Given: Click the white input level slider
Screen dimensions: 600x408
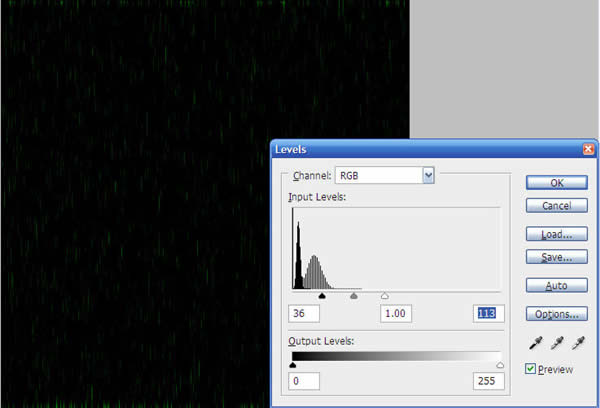Looking at the screenshot, I should pyautogui.click(x=385, y=296).
